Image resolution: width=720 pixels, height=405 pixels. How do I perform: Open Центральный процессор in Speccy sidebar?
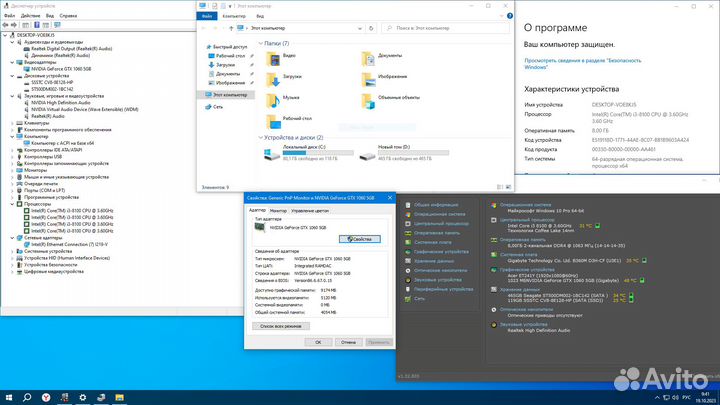[x=441, y=224]
